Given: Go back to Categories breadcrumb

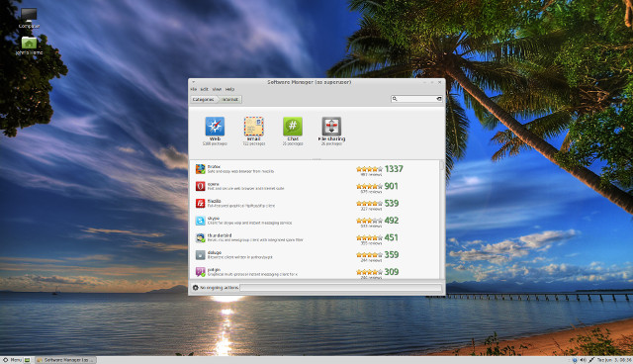Looking at the screenshot, I should coord(204,99).
